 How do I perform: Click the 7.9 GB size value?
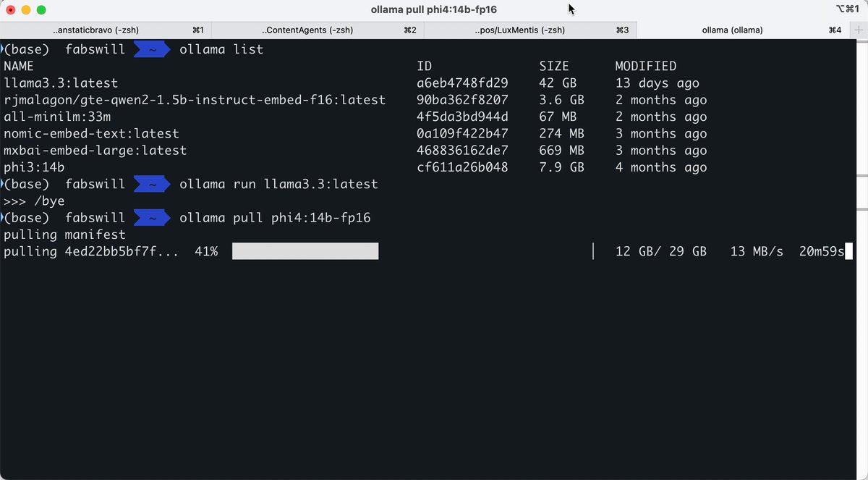pyautogui.click(x=562, y=167)
